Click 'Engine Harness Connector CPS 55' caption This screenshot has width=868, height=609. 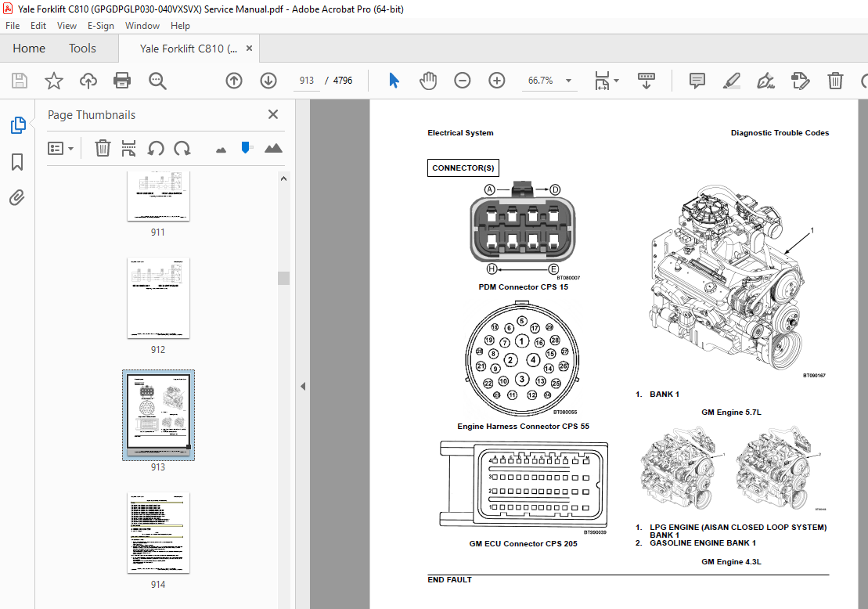523,427
